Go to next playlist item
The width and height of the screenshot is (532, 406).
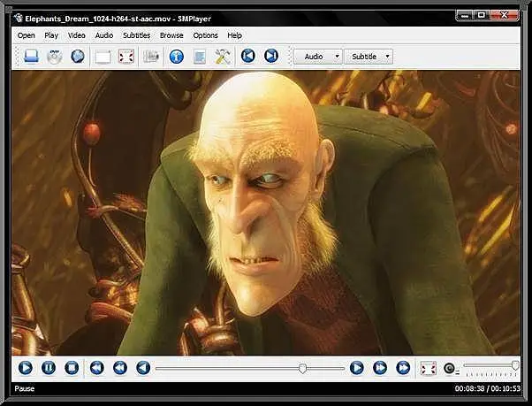[x=271, y=56]
